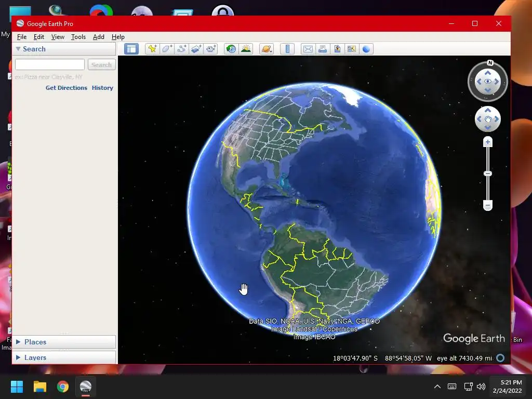The height and width of the screenshot is (399, 532).
Task: Save image toolbar icon
Action: point(337,49)
